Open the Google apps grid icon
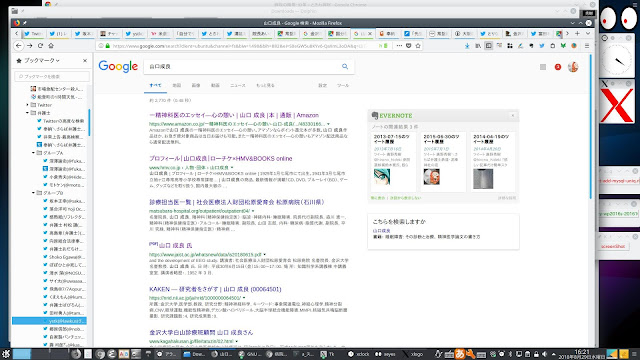Viewport: 640px width, 360px height. click(x=543, y=67)
